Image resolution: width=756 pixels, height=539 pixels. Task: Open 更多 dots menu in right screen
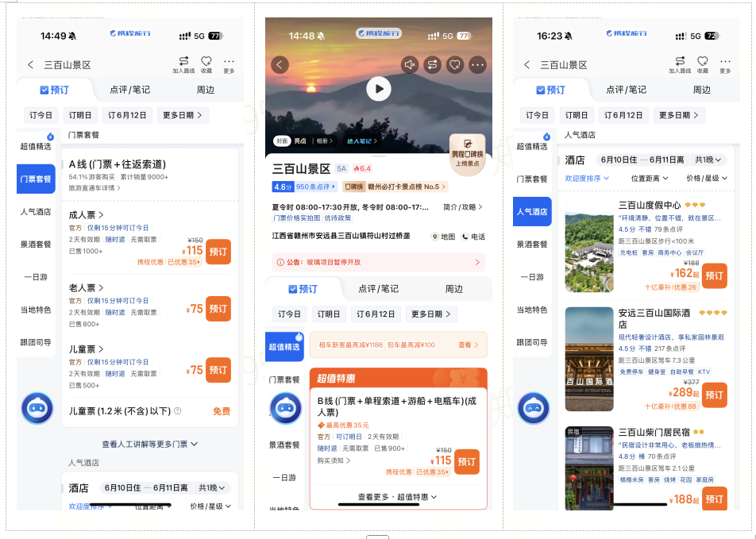(725, 64)
